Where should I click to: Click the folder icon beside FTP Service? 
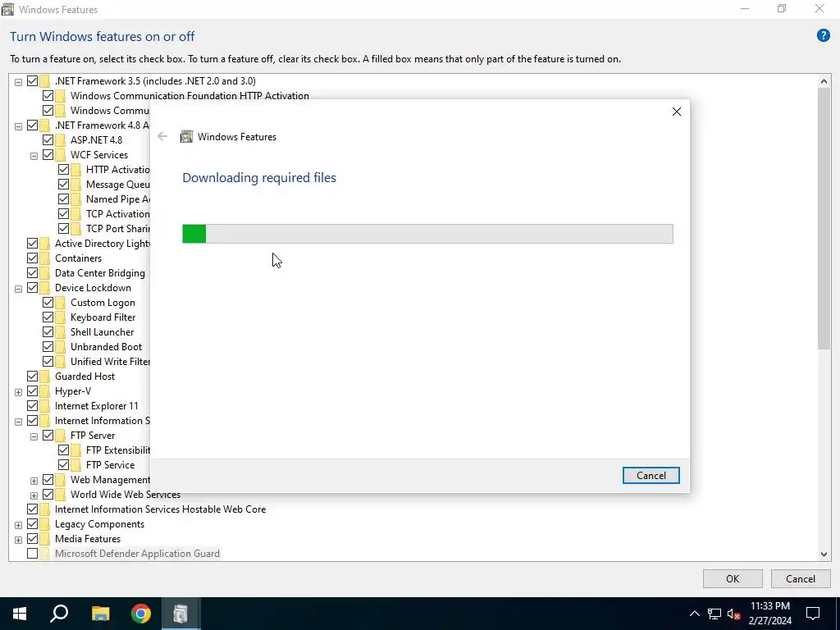click(76, 465)
